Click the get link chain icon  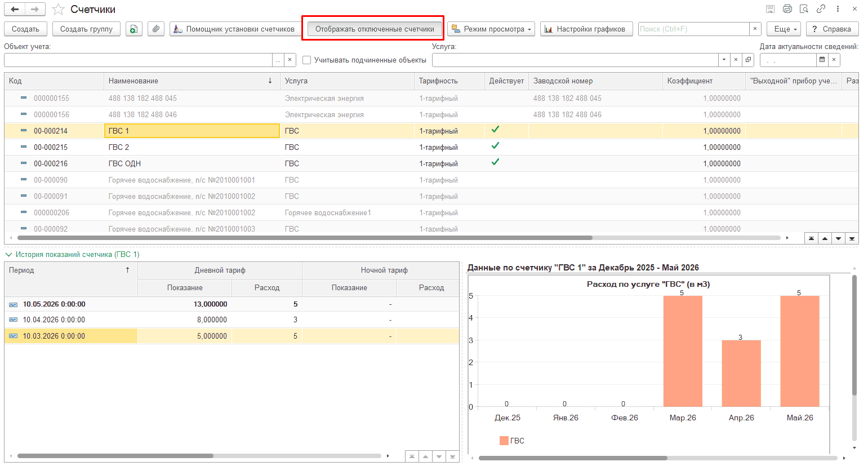point(821,9)
